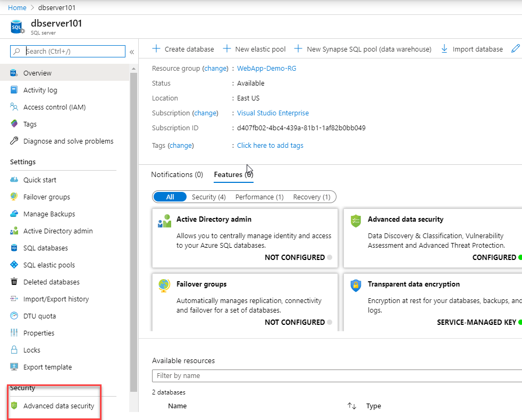Click the dbserver101 breadcrumb entry
Image resolution: width=522 pixels, height=420 pixels.
coord(56,7)
